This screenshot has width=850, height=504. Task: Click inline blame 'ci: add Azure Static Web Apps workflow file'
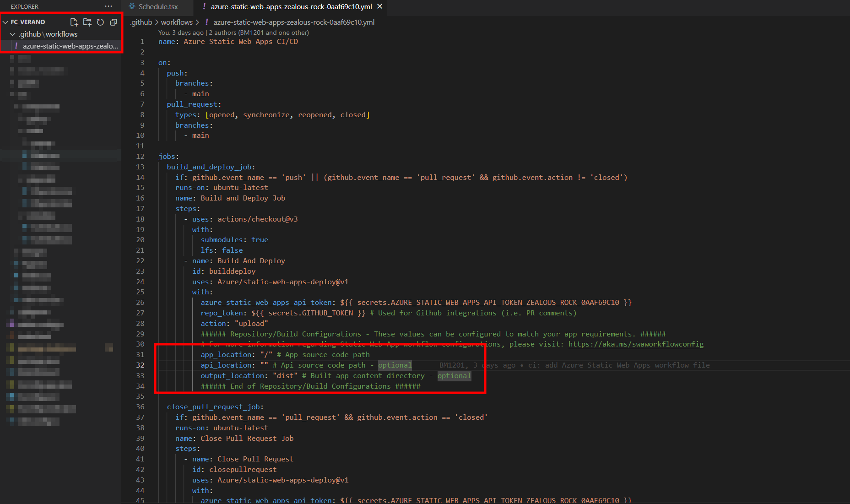[x=619, y=365]
